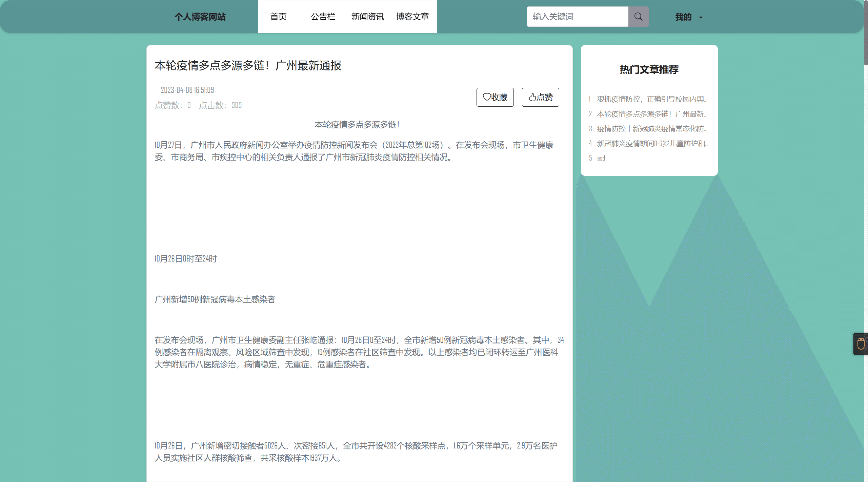Focus the 输入关键词 search field

pyautogui.click(x=577, y=17)
